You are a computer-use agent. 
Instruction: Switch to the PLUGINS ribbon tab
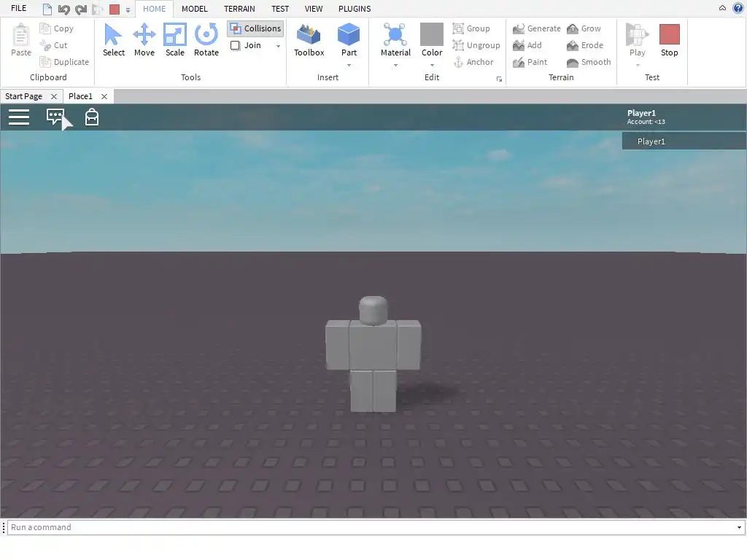tap(355, 9)
